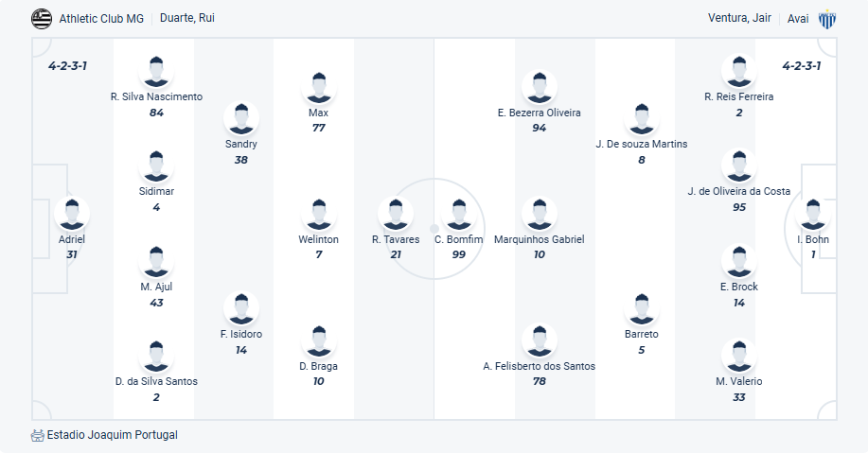Screen dimensions: 868x453
Task: Click R. Tavares' player avatar
Action: click(396, 214)
